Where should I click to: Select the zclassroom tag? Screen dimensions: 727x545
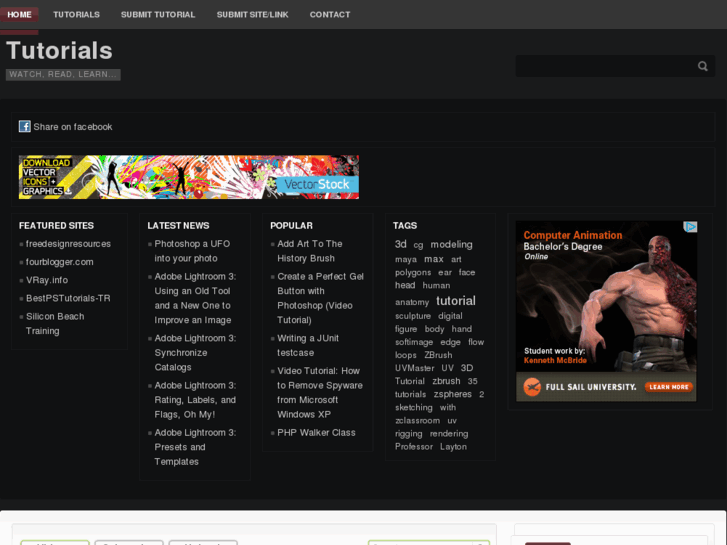417,420
